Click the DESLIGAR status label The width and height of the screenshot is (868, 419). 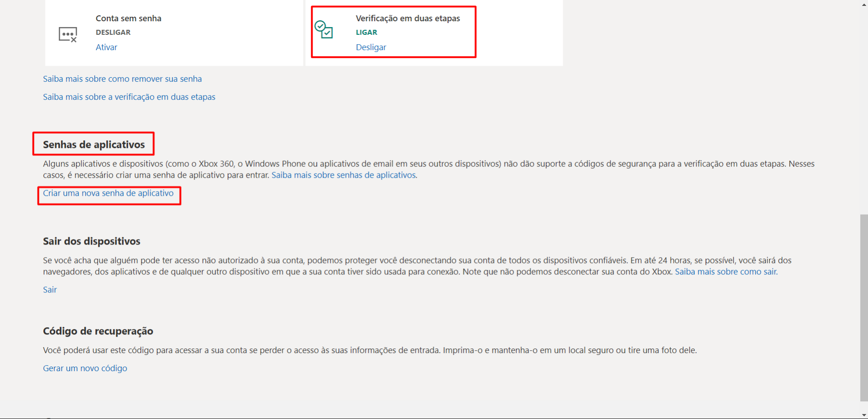point(113,33)
